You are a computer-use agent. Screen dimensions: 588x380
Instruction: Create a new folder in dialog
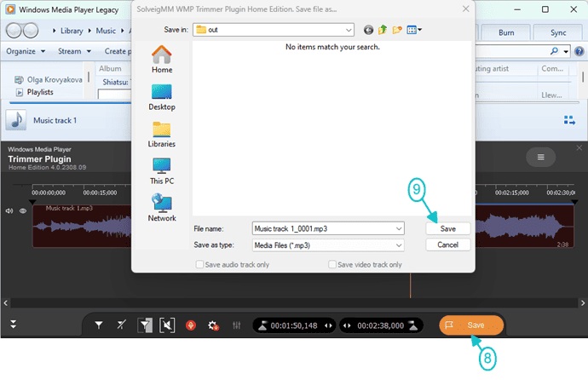coord(397,30)
